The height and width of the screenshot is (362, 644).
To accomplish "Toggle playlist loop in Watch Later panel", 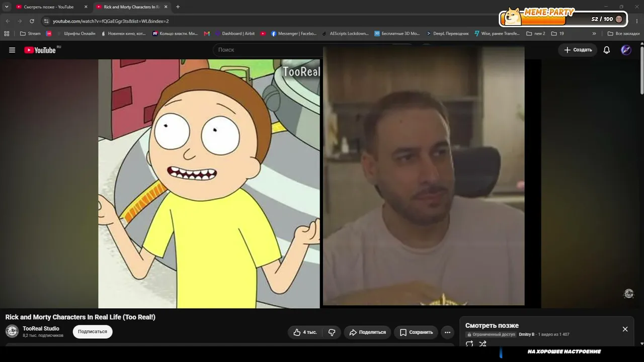I will point(469,344).
